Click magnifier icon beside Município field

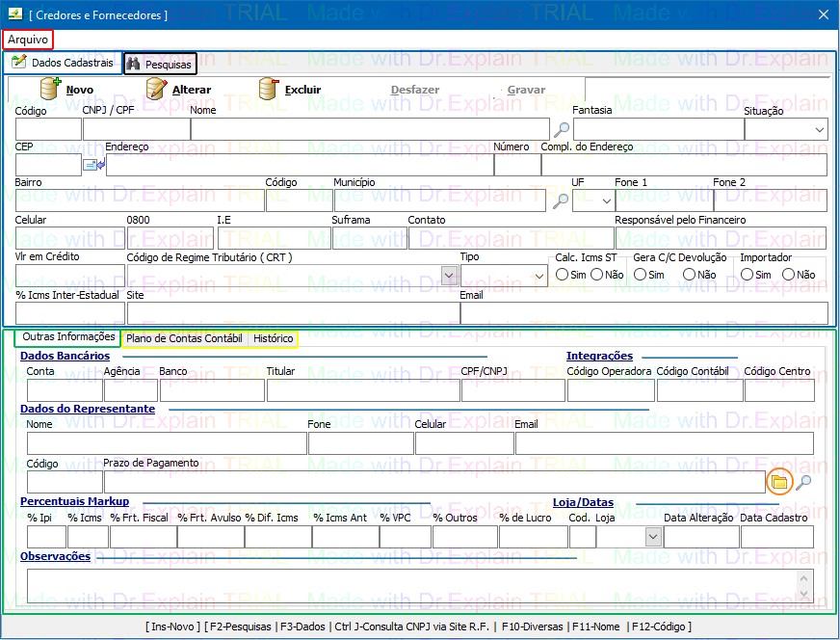pyautogui.click(x=560, y=201)
